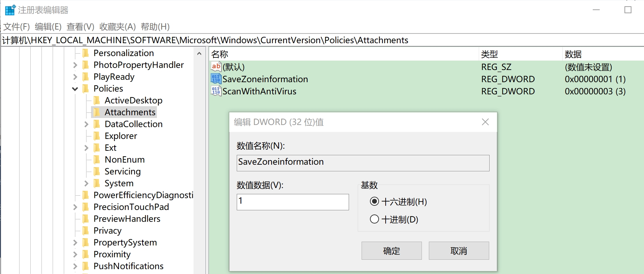Expand the PropertySystem node
The width and height of the screenshot is (644, 274).
coord(75,243)
